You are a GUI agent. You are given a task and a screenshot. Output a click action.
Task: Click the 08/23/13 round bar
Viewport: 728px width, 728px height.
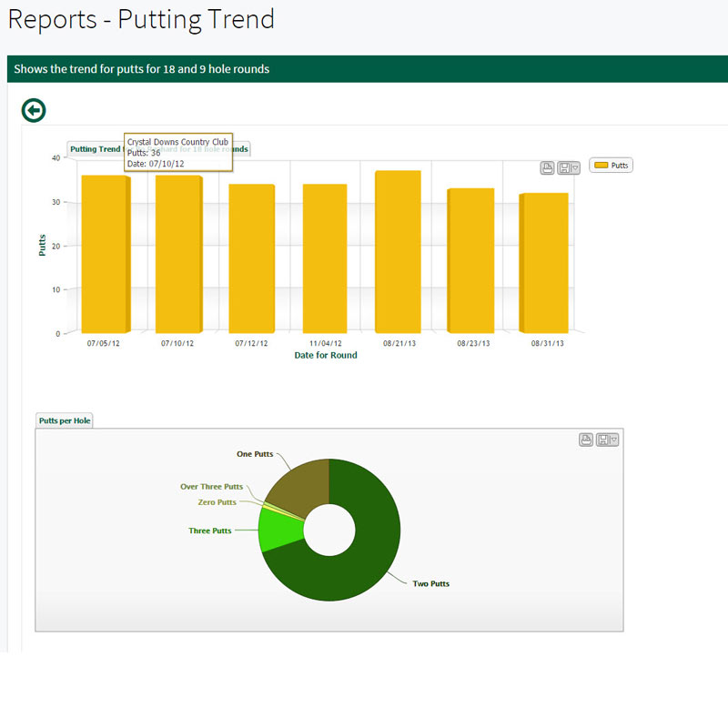[470, 261]
